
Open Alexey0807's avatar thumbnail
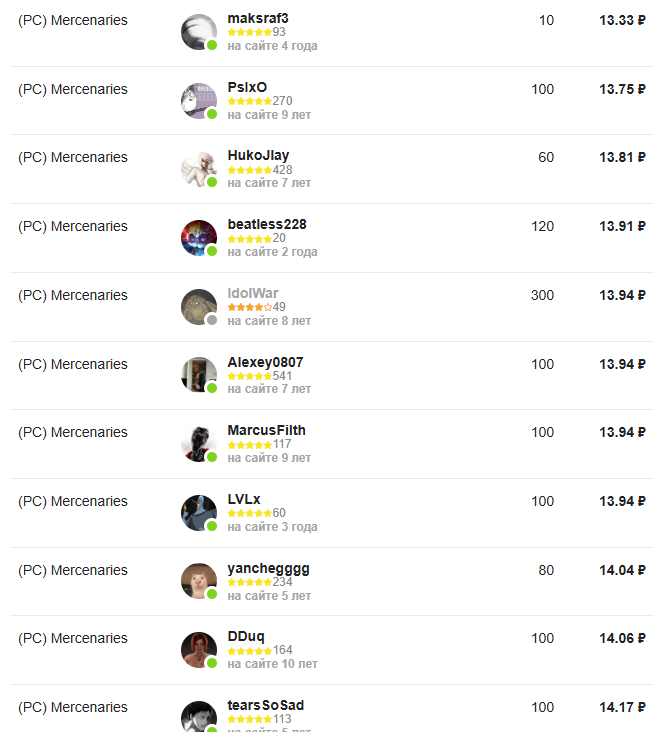coord(198,375)
